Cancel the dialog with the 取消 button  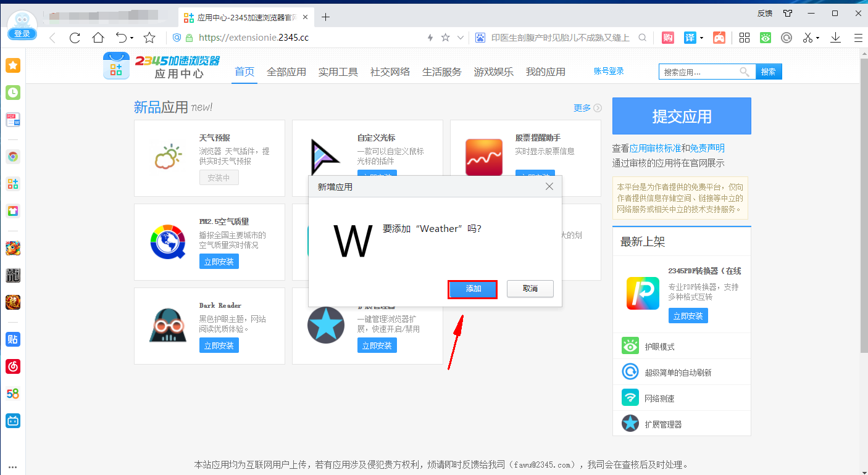530,289
